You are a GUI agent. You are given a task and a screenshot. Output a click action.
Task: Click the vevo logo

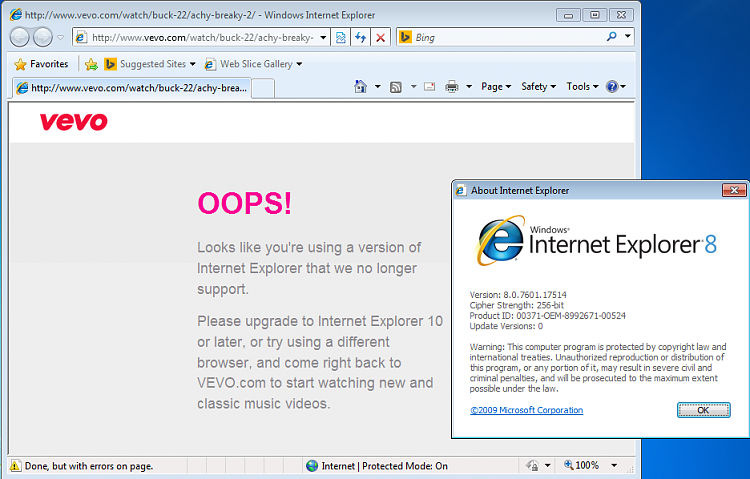(74, 122)
